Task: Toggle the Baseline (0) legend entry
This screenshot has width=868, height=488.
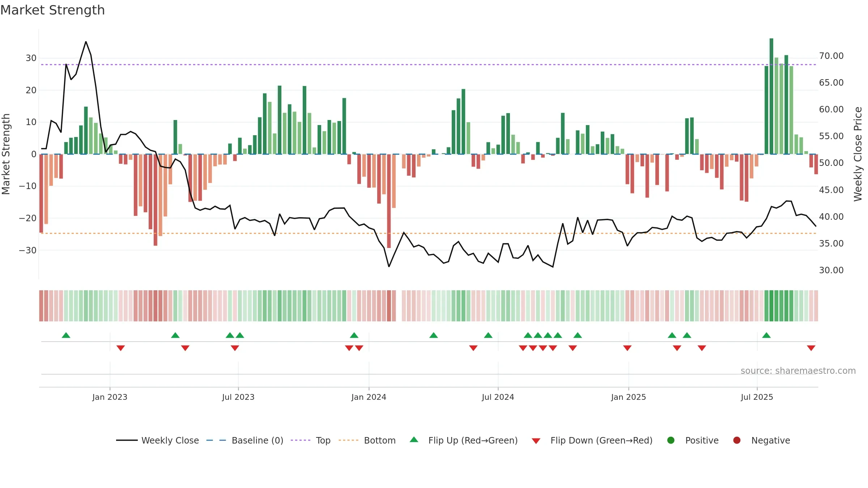Action: (245, 440)
